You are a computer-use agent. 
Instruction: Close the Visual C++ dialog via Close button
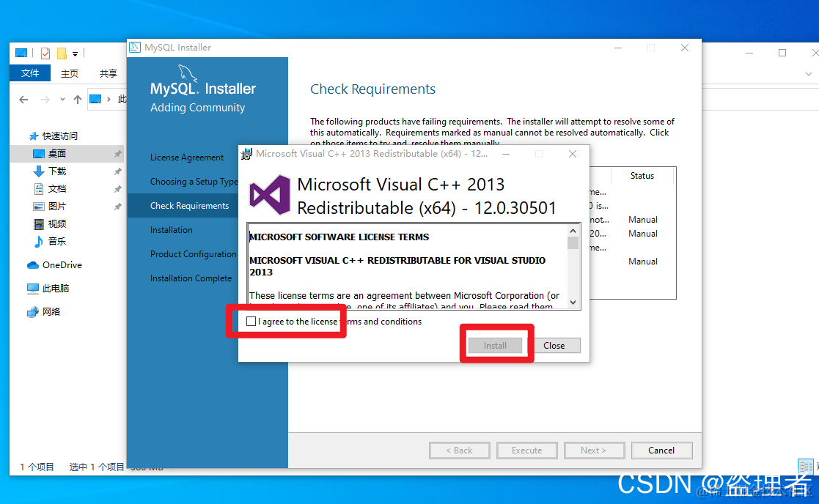tap(554, 345)
